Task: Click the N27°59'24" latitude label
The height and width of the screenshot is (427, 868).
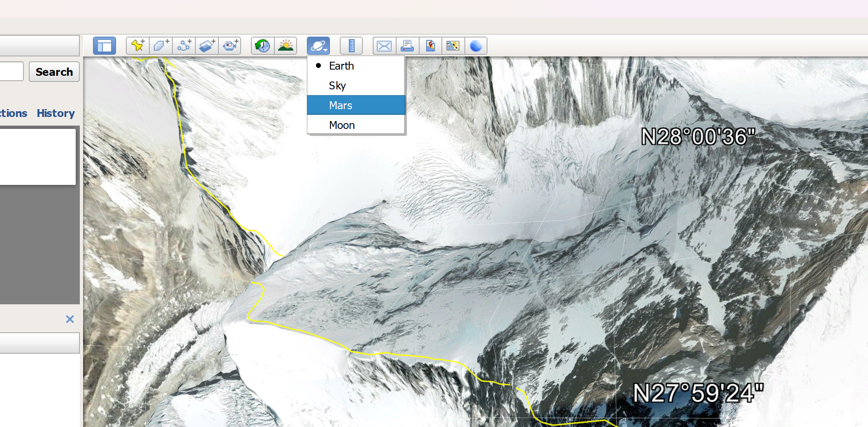Action: click(698, 393)
